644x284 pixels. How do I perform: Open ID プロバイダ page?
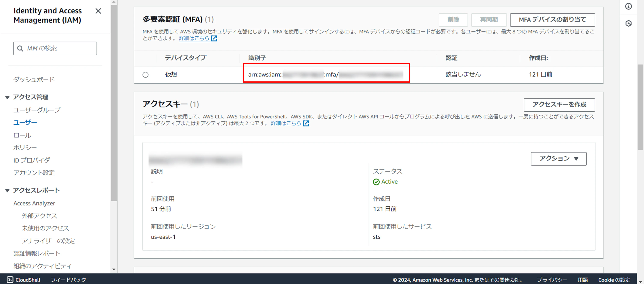click(x=32, y=160)
